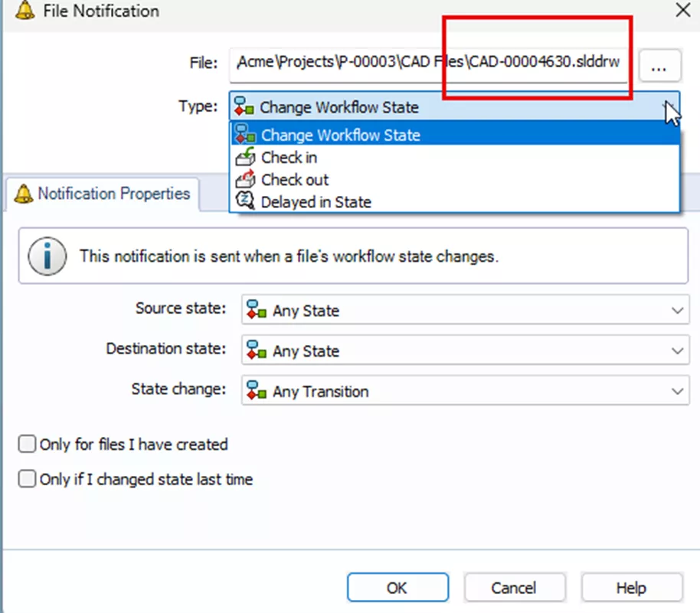Click workflow icon in State change field
700x613 pixels.
pos(257,390)
